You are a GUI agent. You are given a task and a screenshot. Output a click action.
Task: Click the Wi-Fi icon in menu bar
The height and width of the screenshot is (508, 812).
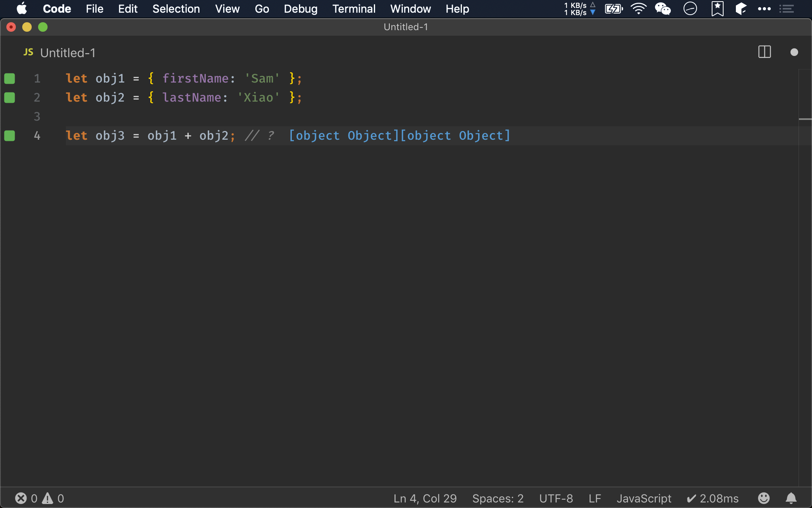click(638, 9)
